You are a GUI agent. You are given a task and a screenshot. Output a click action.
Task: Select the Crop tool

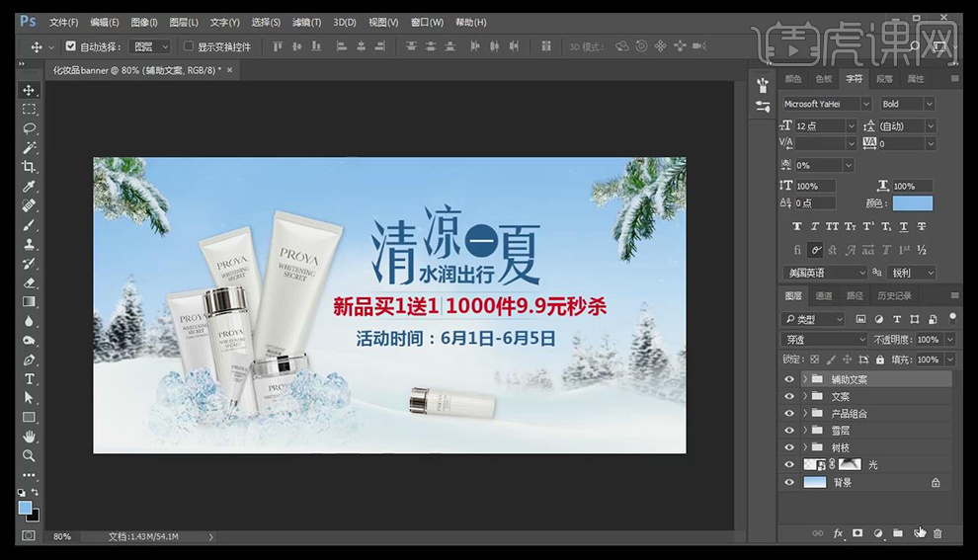click(29, 167)
